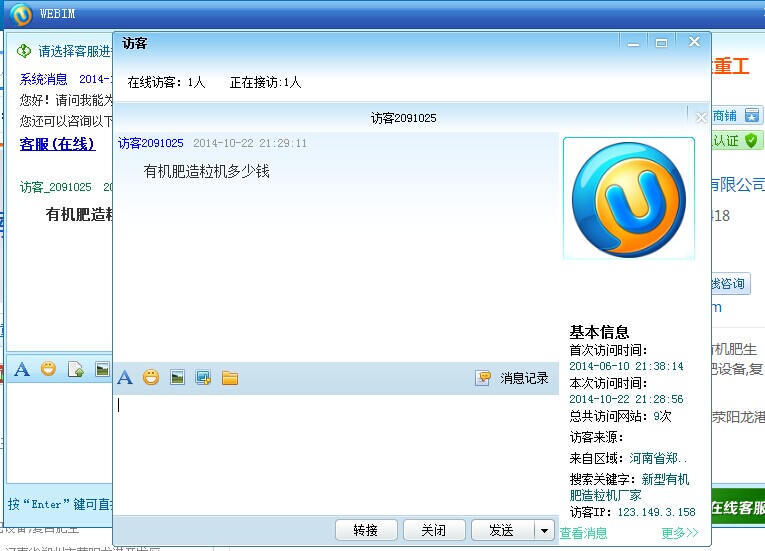Insert image via visitor chat toolbar
This screenshot has height=551, width=765.
(177, 377)
